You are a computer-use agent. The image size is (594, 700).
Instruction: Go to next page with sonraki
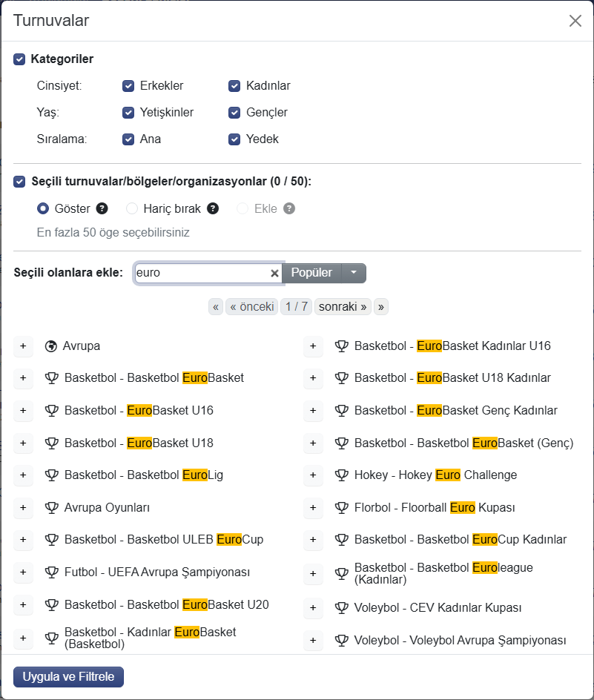click(x=343, y=307)
